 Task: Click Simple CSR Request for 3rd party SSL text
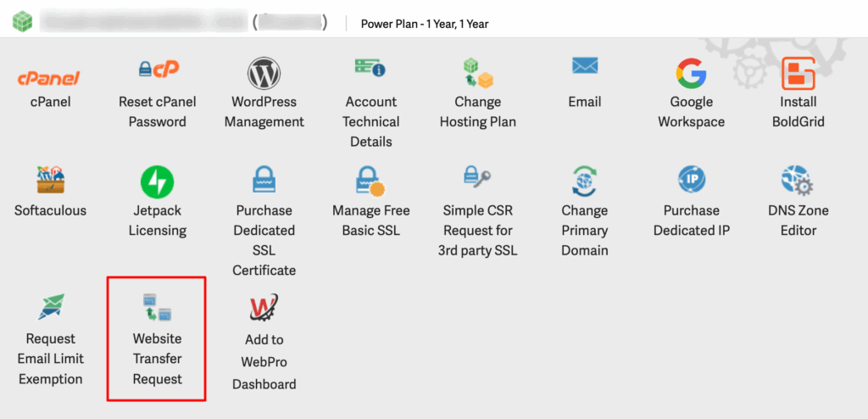(478, 231)
